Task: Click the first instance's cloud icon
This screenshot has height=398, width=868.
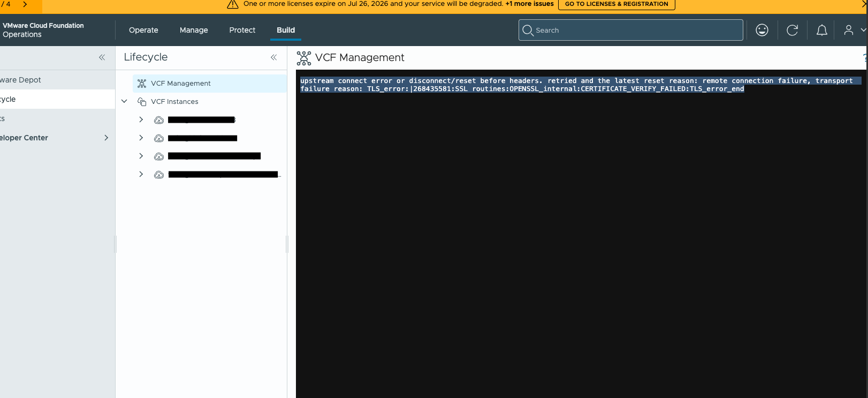Action: (x=159, y=120)
